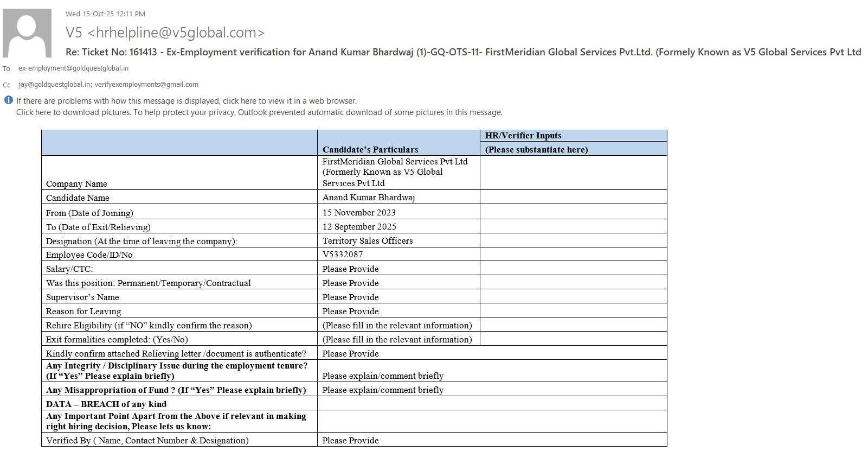Viewport: 868px width, 451px height.
Task: Click the 'Employee Code/ID/No' label
Action: pyautogui.click(x=89, y=255)
